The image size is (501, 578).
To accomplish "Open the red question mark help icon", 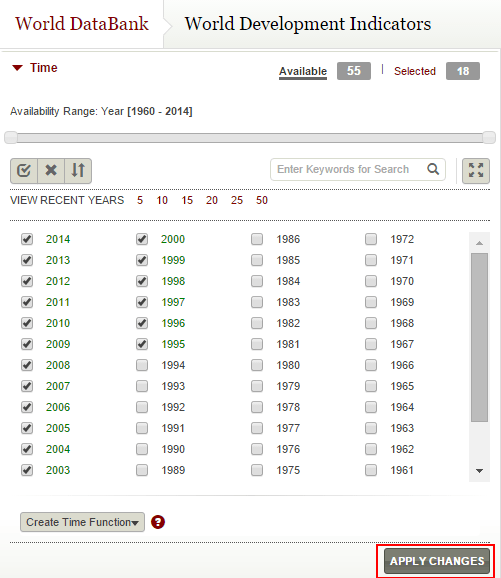I will tap(158, 522).
